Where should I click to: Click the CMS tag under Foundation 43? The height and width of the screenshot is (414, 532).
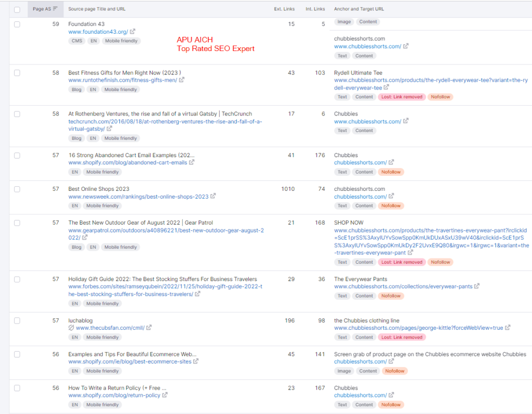[x=77, y=41]
